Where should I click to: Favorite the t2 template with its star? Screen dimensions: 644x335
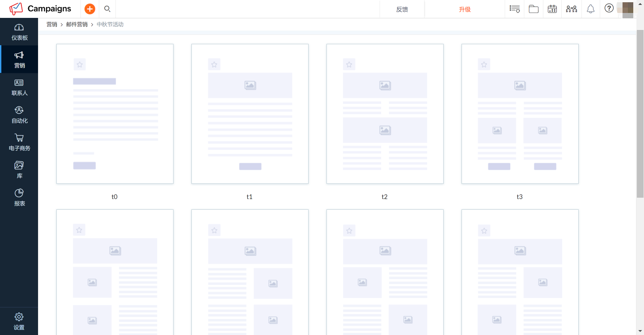(349, 64)
